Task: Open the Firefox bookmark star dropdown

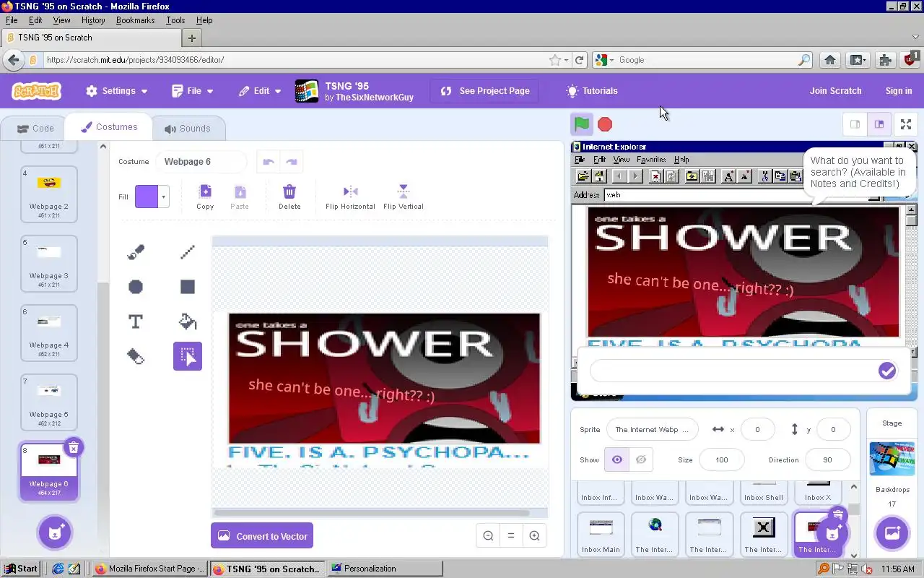Action: (567, 60)
